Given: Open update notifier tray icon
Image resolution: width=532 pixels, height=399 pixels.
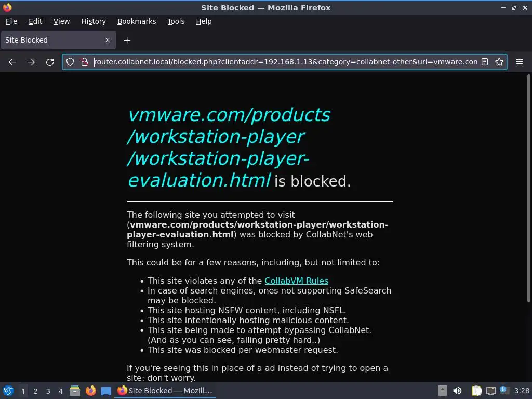Looking at the screenshot, I should pyautogui.click(x=504, y=390).
